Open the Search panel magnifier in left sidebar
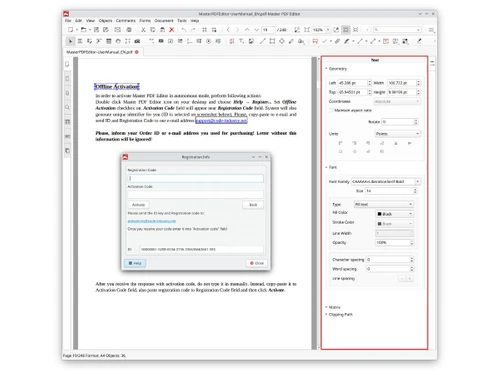The width and height of the screenshot is (500, 375). click(67, 107)
